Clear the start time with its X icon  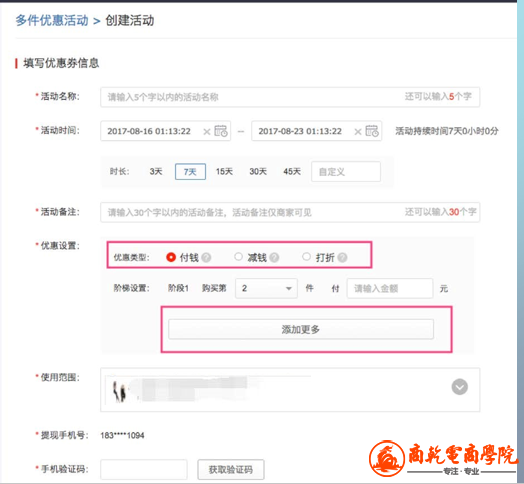click(x=207, y=132)
